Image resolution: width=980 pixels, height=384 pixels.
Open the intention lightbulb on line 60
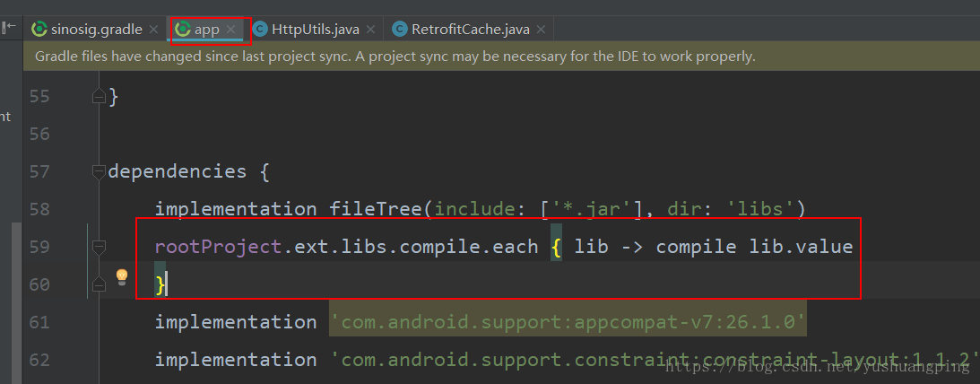[x=122, y=275]
